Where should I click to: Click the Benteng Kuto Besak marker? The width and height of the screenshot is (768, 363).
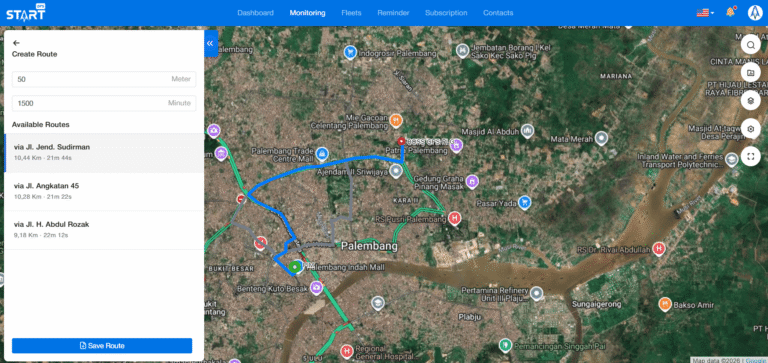coord(316,288)
